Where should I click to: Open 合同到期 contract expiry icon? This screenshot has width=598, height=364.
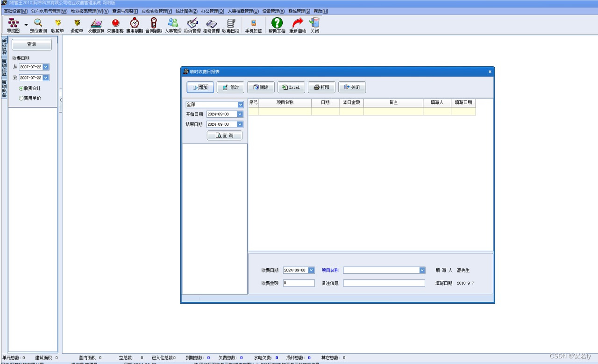154,25
